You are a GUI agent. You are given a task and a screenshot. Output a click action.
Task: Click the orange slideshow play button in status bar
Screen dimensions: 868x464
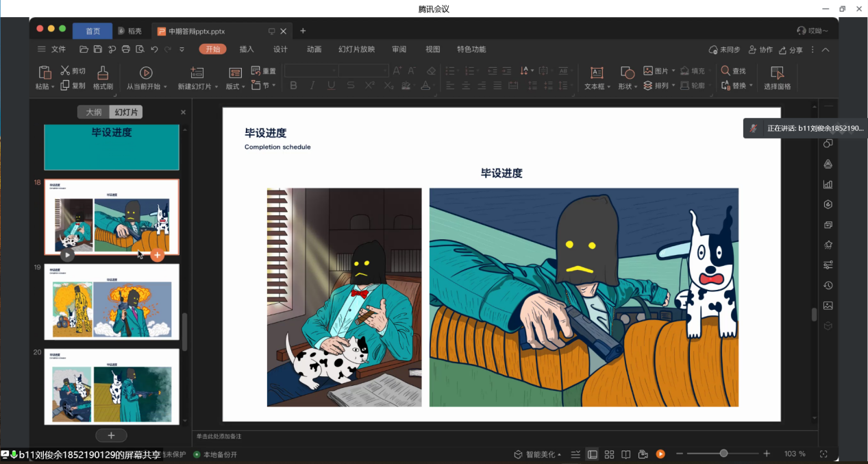pos(660,454)
